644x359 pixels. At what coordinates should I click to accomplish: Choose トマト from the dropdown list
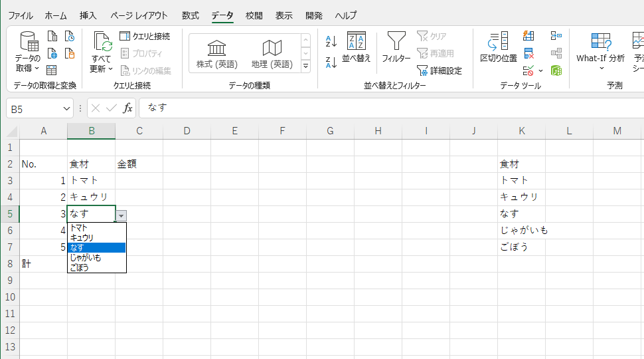[x=97, y=228]
